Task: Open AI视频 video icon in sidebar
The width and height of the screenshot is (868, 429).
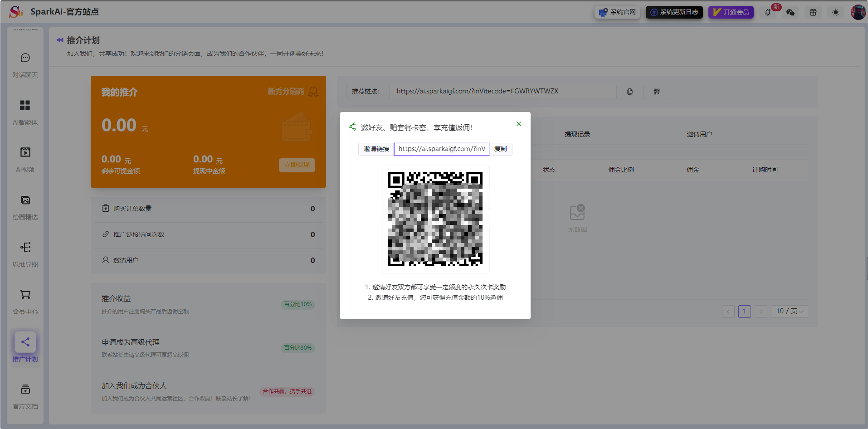Action: (x=25, y=152)
